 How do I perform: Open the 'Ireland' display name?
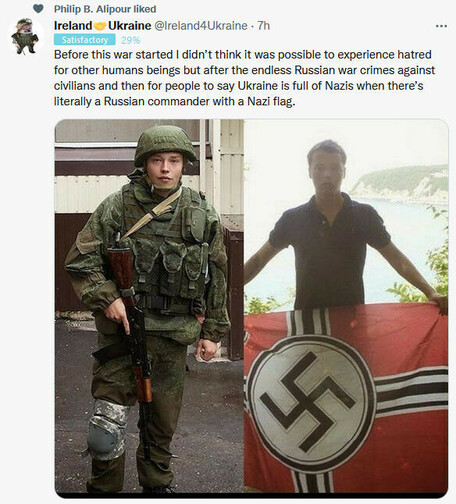pyautogui.click(x=73, y=26)
